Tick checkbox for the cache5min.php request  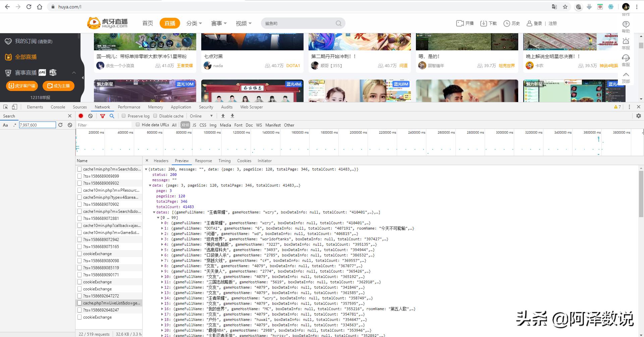coord(79,197)
